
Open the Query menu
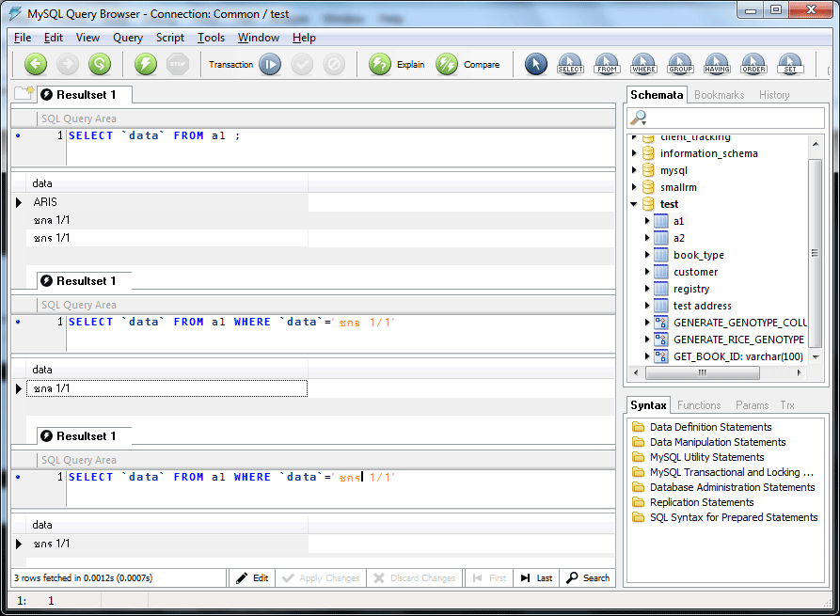click(128, 38)
